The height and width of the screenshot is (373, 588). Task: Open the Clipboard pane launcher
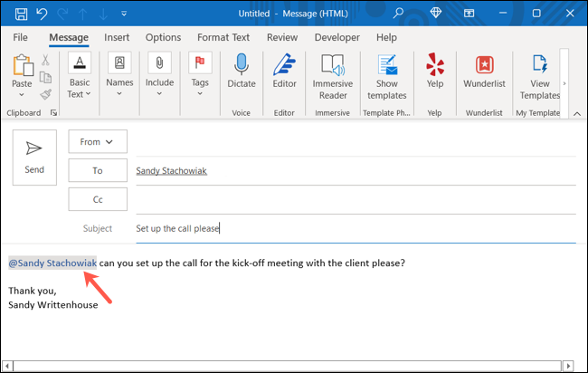pos(53,112)
